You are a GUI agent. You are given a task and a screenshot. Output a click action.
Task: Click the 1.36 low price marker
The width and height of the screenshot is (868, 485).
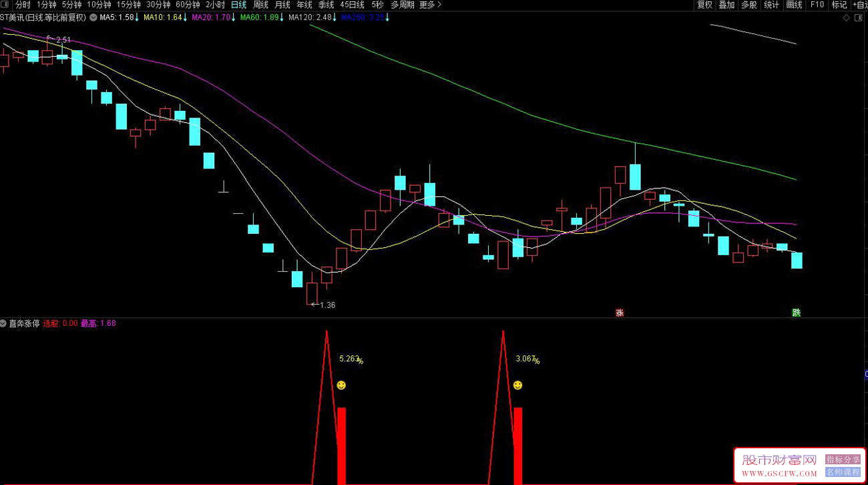point(327,305)
